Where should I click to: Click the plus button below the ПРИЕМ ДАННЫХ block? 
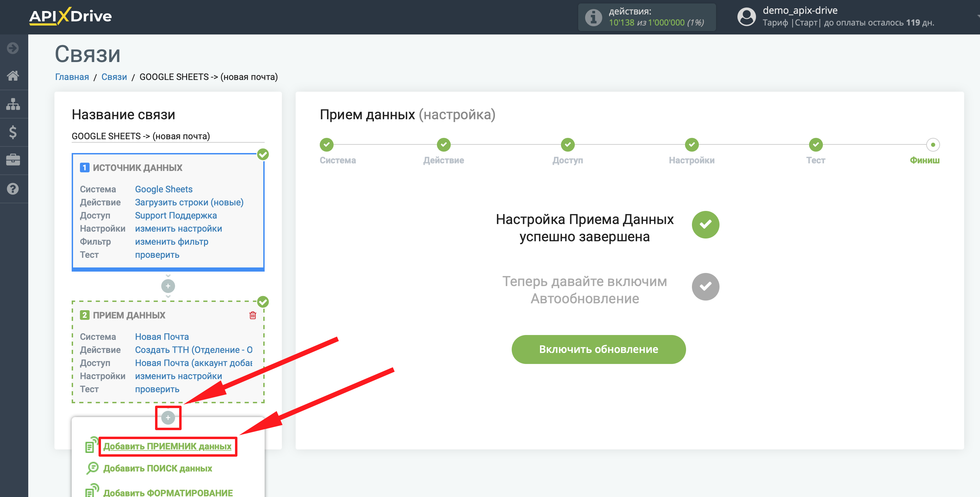coord(168,417)
